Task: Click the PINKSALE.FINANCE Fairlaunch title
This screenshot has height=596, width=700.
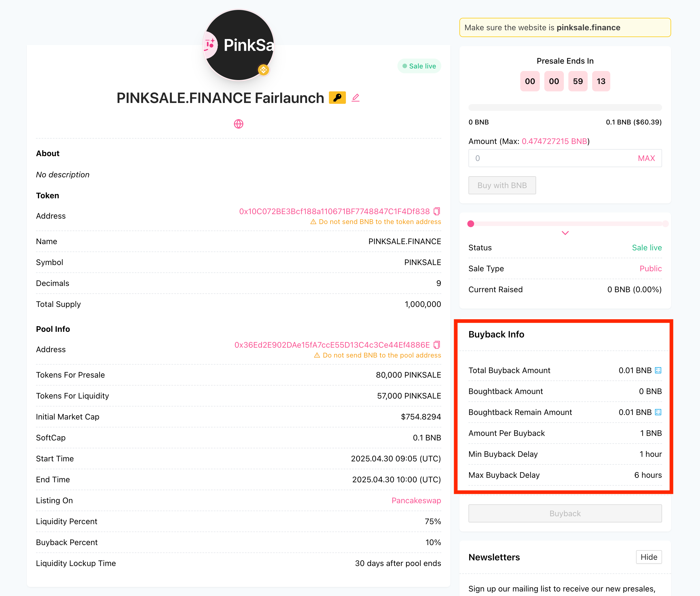Action: (220, 98)
